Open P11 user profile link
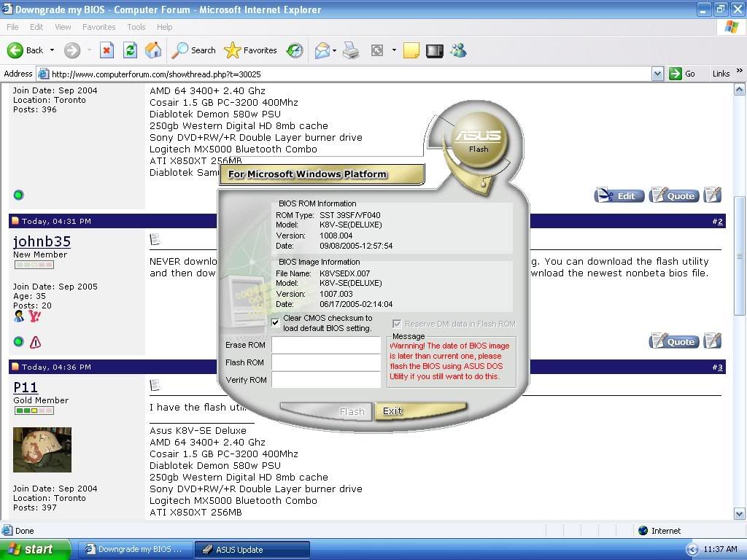 pyautogui.click(x=26, y=387)
